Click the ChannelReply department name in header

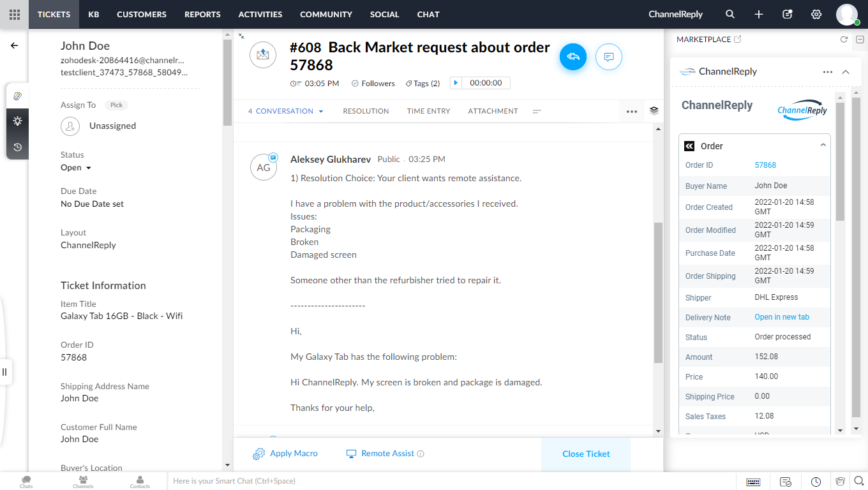pos(676,14)
